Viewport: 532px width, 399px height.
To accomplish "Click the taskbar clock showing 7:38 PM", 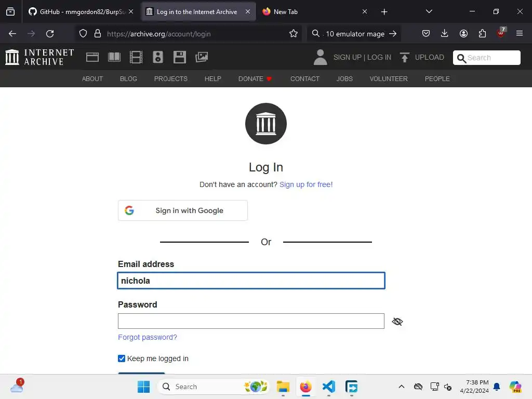I will [x=474, y=387].
